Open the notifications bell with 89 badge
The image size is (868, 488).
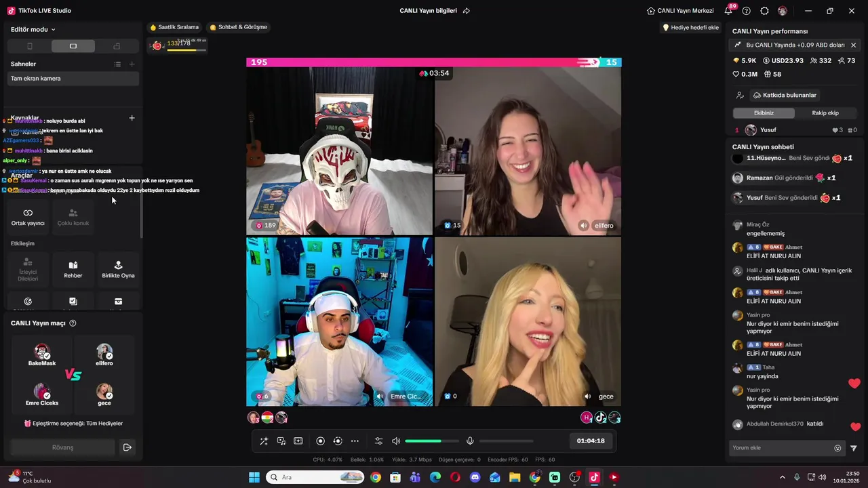point(729,10)
